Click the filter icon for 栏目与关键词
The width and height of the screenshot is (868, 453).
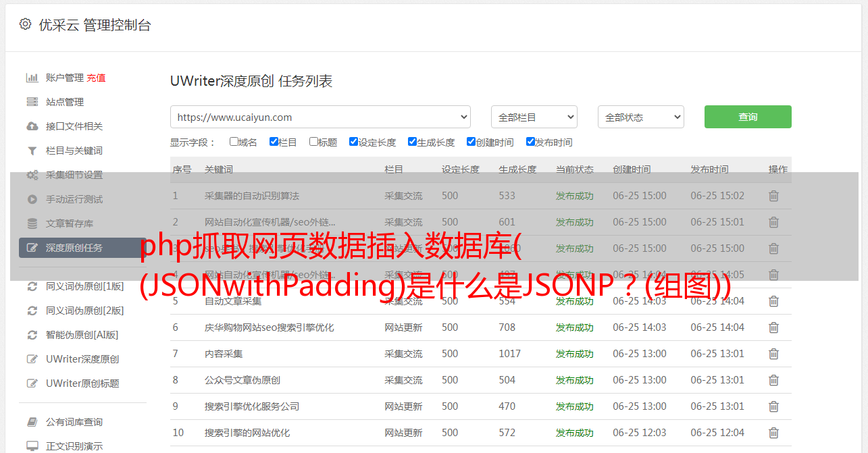click(x=32, y=151)
